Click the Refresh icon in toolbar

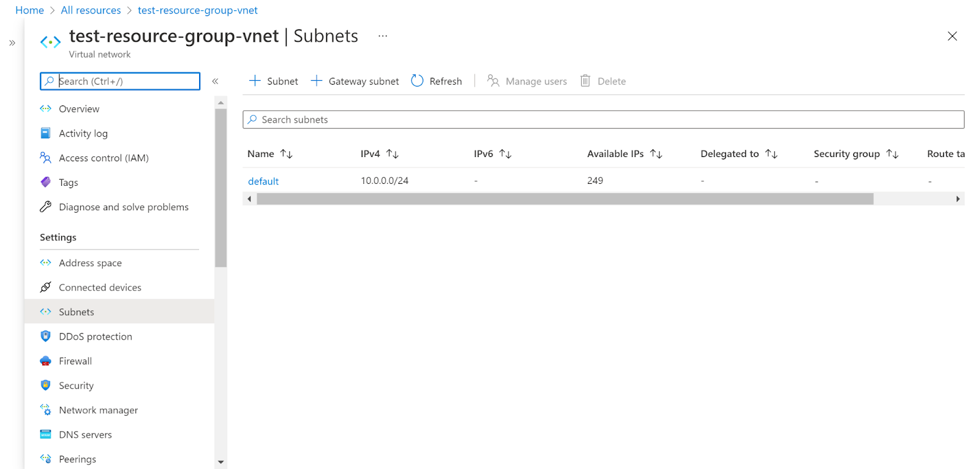(x=417, y=81)
